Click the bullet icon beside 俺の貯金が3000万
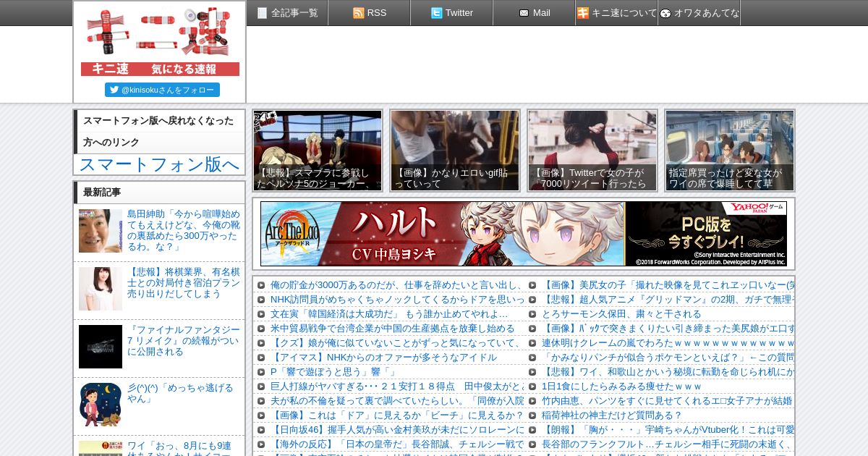 tap(262, 285)
